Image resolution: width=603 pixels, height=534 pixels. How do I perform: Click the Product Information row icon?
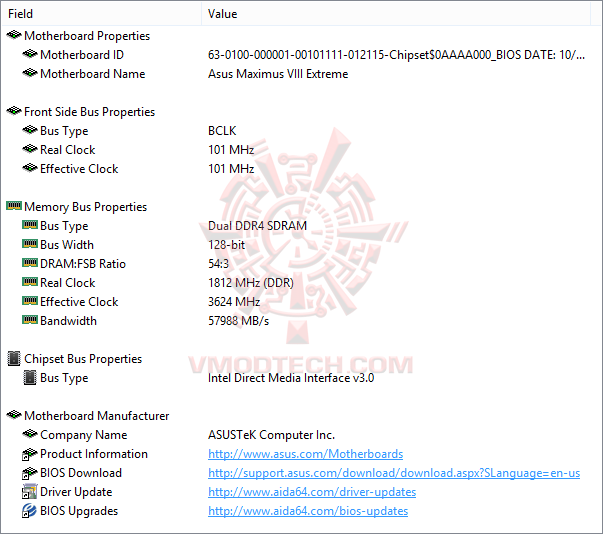[x=30, y=454]
